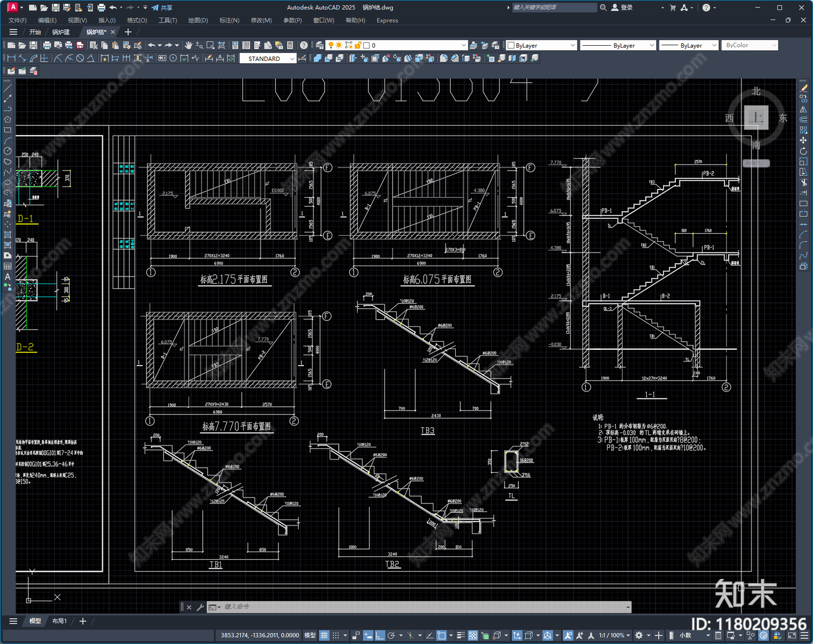Select the Circle tool in Draw toolbar
813x644 pixels.
point(8,151)
